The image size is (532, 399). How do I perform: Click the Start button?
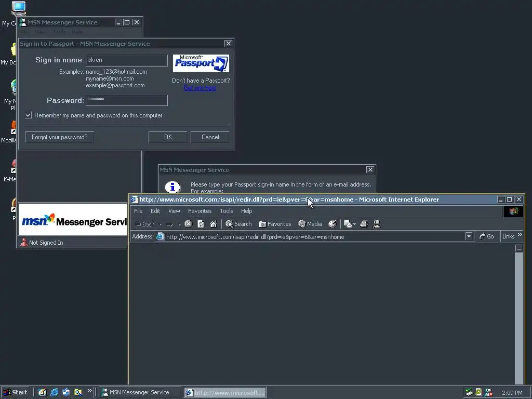tap(15, 392)
